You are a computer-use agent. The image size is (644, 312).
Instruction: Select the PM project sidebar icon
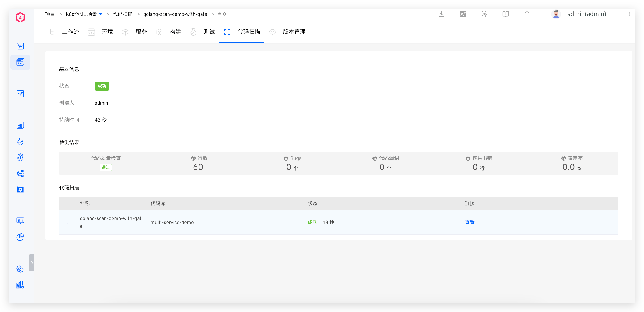point(20,62)
